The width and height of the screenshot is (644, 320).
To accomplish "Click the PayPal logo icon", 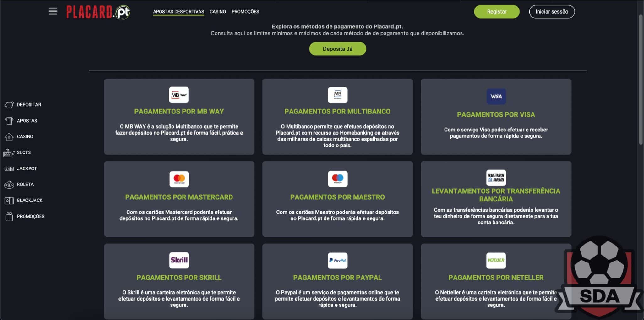I will (337, 260).
